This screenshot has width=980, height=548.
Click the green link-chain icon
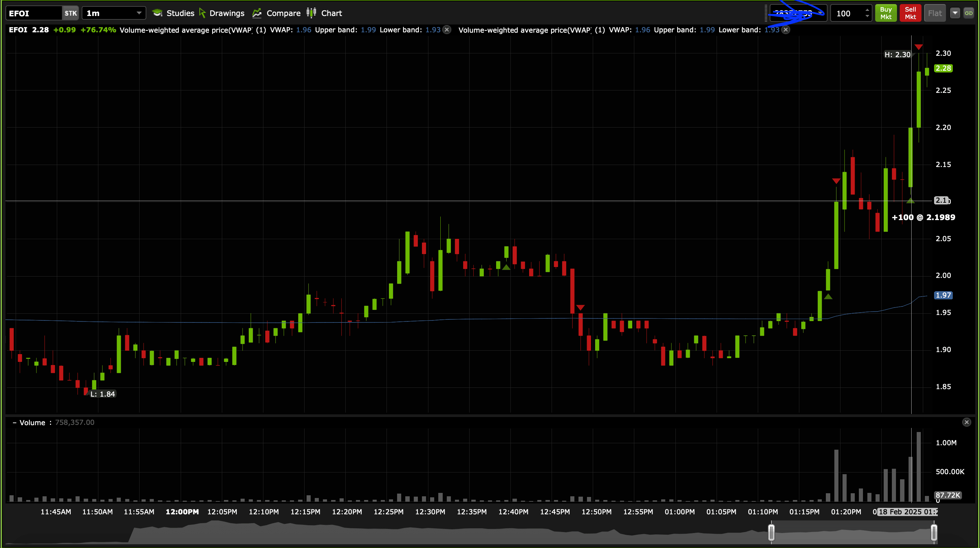pos(968,13)
